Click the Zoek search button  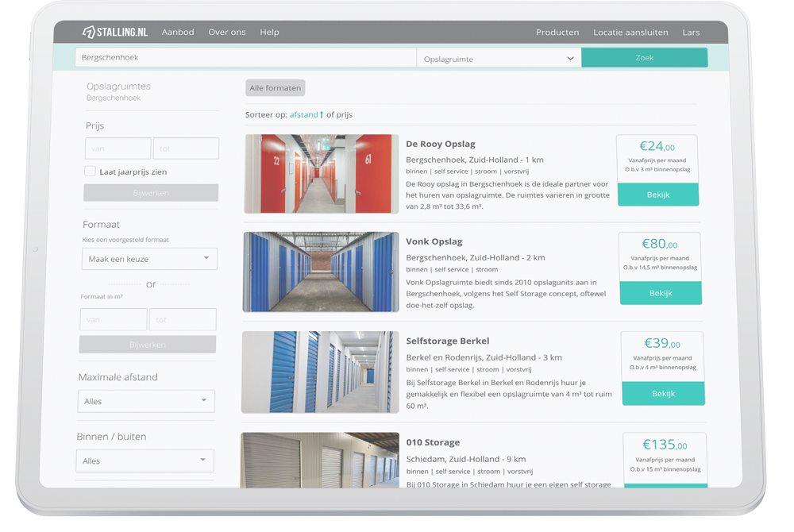point(644,58)
